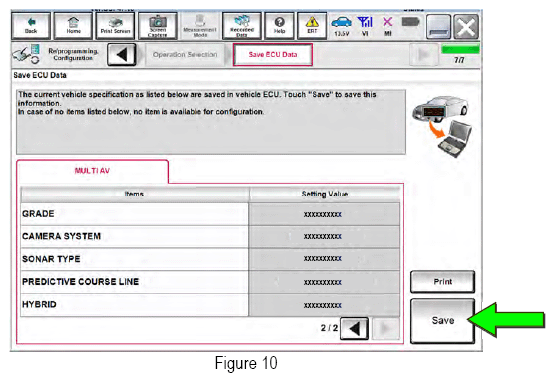Viewport: 555px width, 382px height.
Task: Click the vehicle-to-laptop illustration
Action: coord(442,126)
